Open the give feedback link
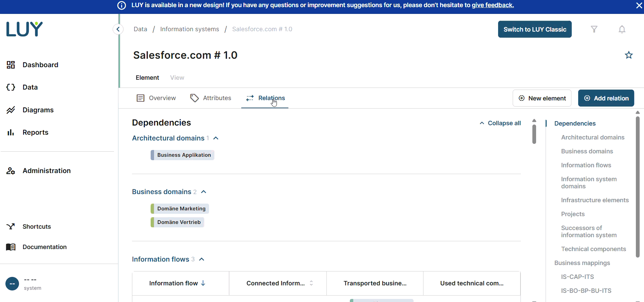 [x=492, y=5]
